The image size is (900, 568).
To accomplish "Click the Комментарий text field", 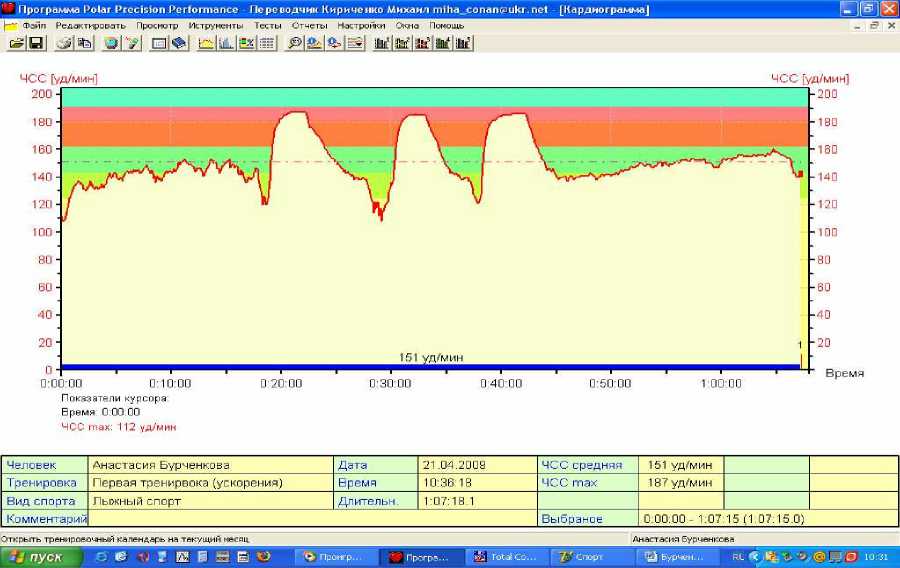I will click(x=312, y=519).
